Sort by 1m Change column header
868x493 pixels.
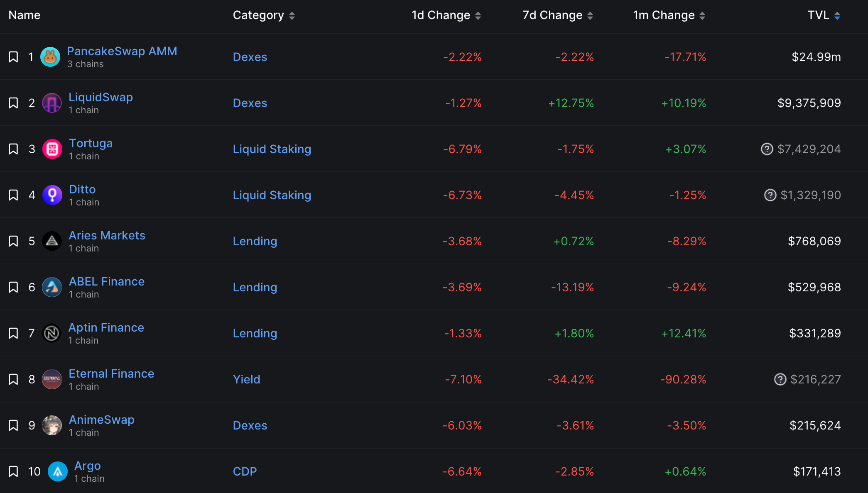pyautogui.click(x=669, y=15)
